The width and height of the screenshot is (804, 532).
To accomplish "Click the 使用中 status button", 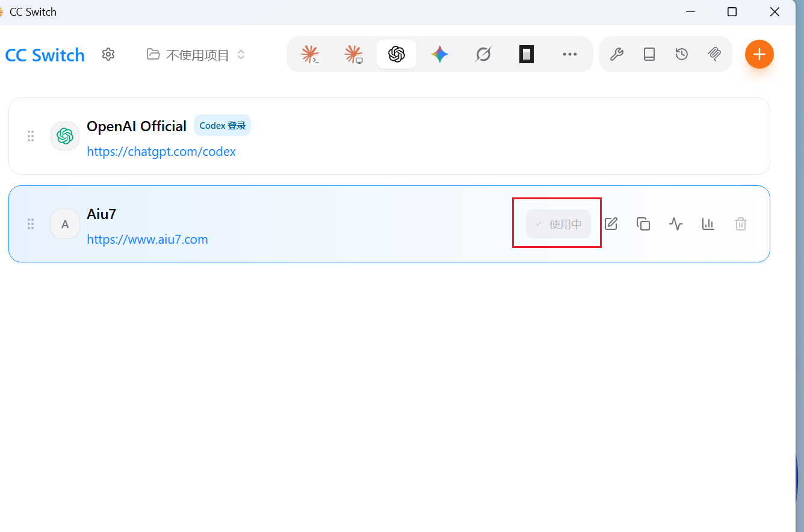I will [558, 224].
